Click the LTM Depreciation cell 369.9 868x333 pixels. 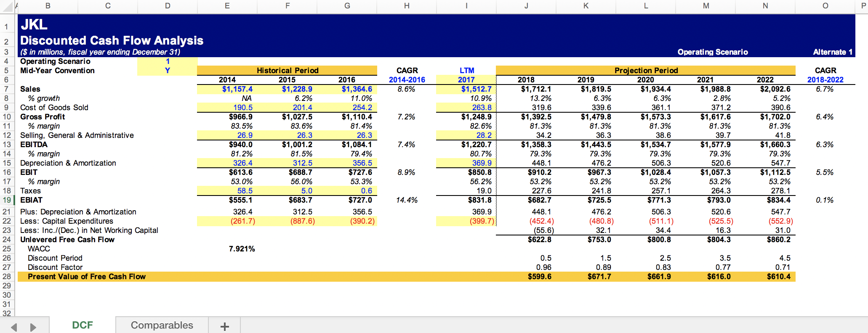(466, 163)
